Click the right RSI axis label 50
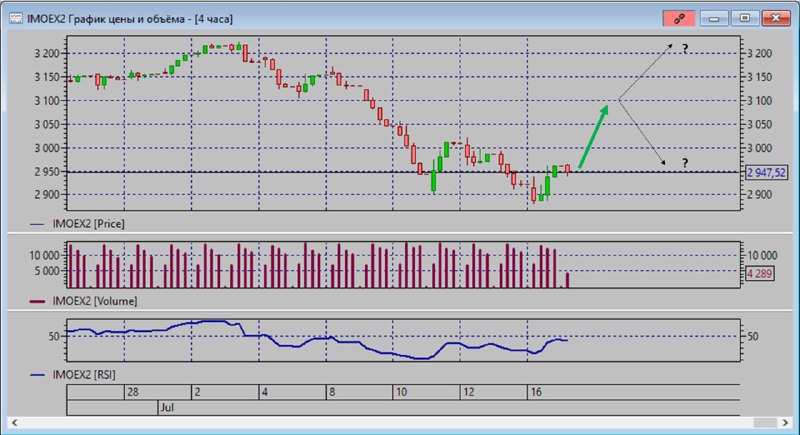Viewport: 800px width, 435px height. (753, 336)
